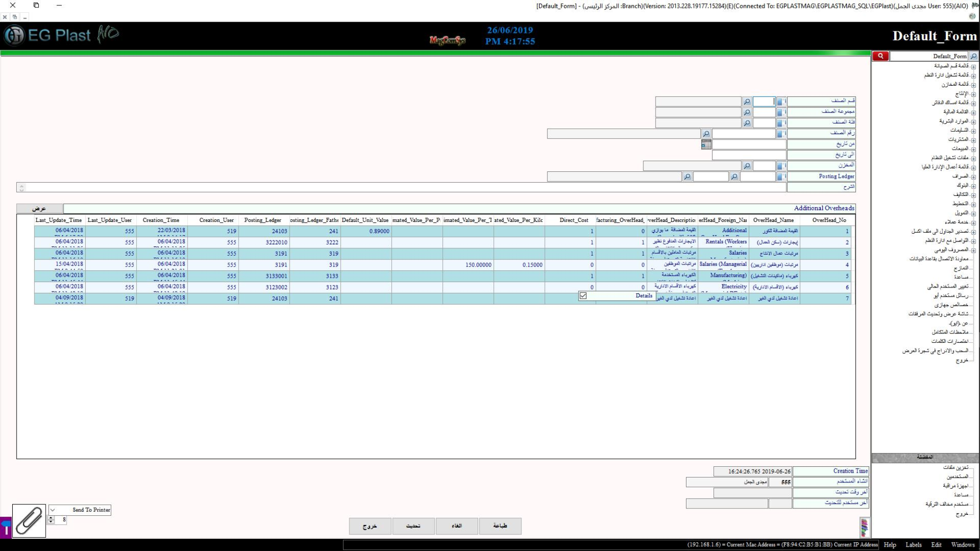The height and width of the screenshot is (551, 980).
Task: Open the Labels menu
Action: pos(913,545)
